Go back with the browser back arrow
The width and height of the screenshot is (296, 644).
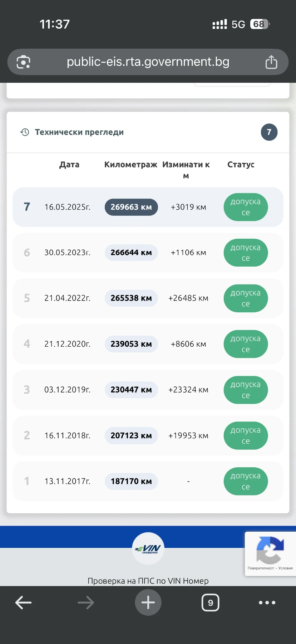coord(24,602)
